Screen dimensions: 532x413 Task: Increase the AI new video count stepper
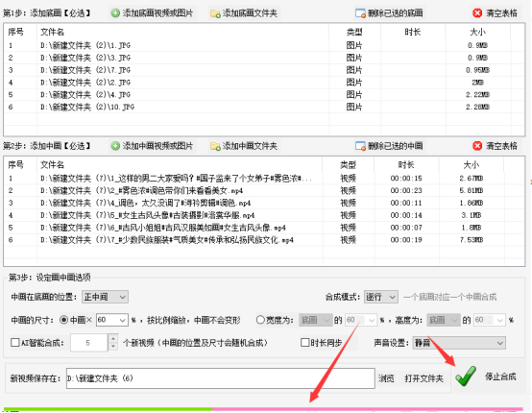point(113,338)
